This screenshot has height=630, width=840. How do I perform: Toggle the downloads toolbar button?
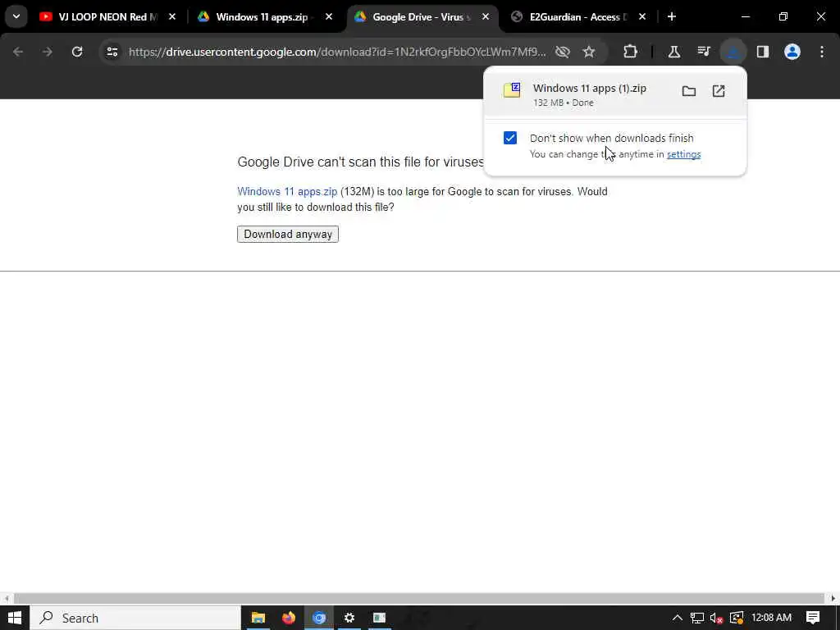[733, 52]
